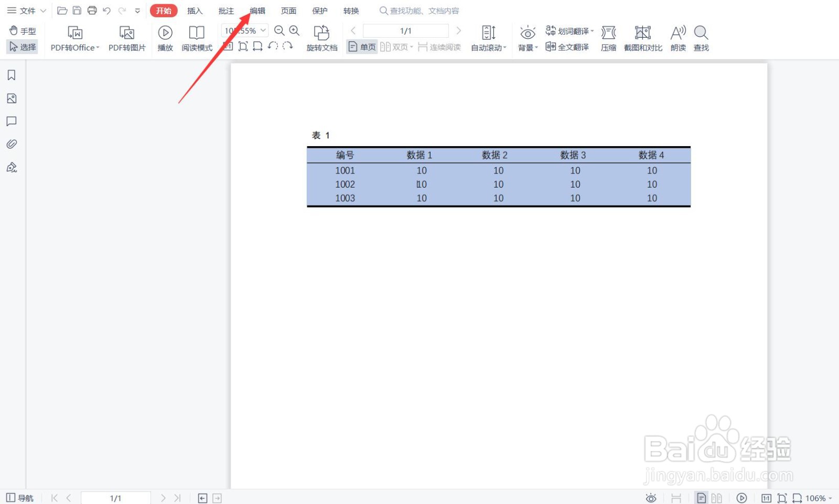Viewport: 839px width, 504px height.
Task: Rotate view clockwise in toolbar
Action: pyautogui.click(x=287, y=46)
